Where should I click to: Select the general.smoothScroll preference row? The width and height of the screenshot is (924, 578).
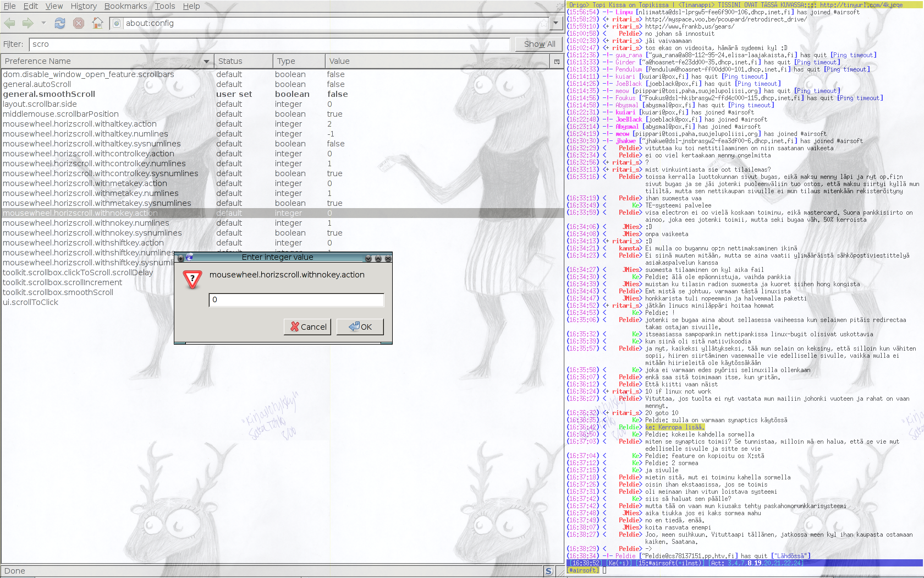point(49,94)
